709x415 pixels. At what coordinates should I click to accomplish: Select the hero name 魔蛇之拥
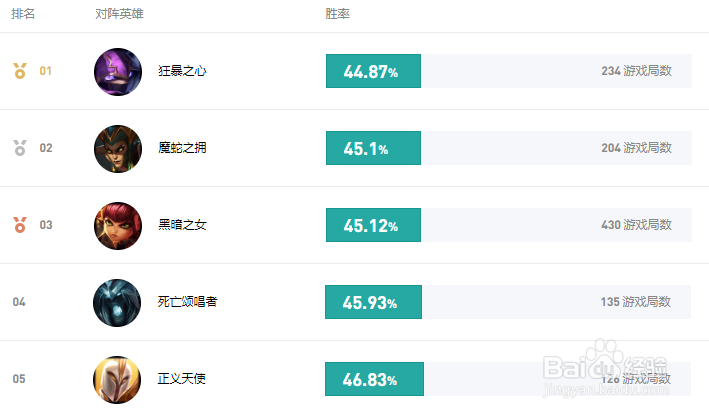(x=182, y=148)
